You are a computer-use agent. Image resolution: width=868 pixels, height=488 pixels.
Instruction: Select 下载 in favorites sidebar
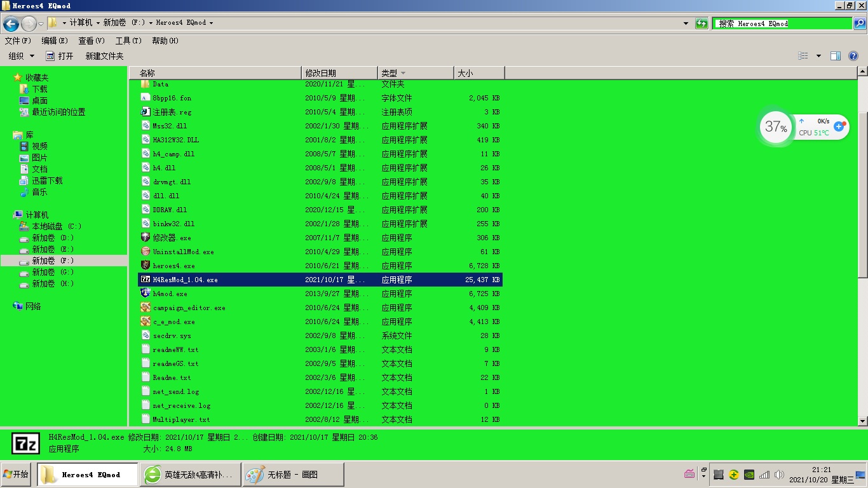39,89
